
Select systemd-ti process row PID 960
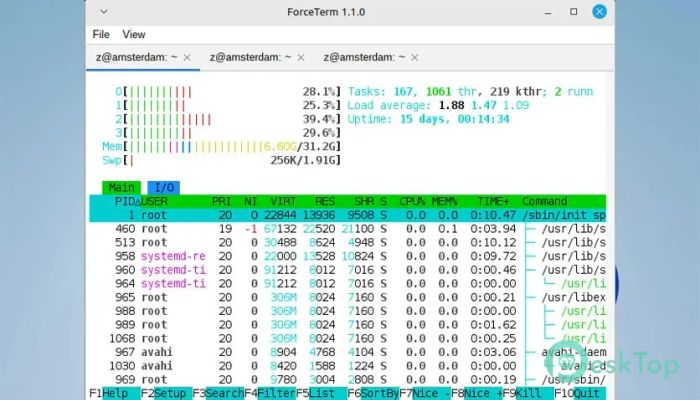348,270
